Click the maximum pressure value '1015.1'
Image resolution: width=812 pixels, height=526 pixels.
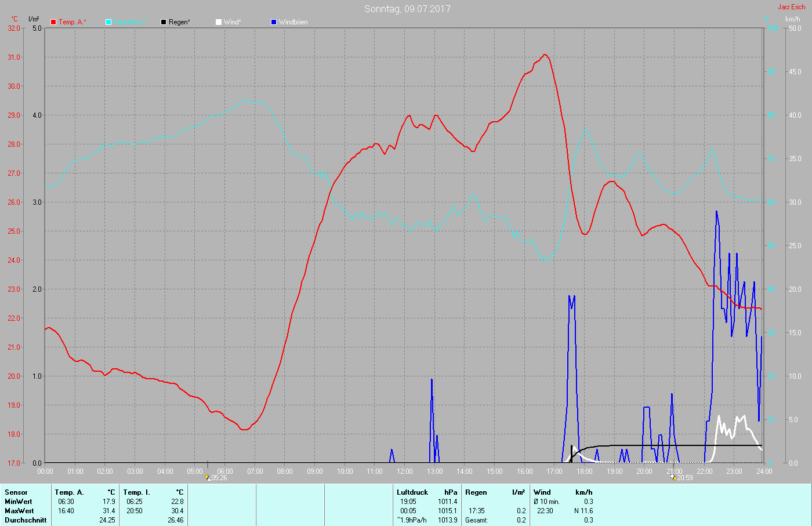(448, 511)
